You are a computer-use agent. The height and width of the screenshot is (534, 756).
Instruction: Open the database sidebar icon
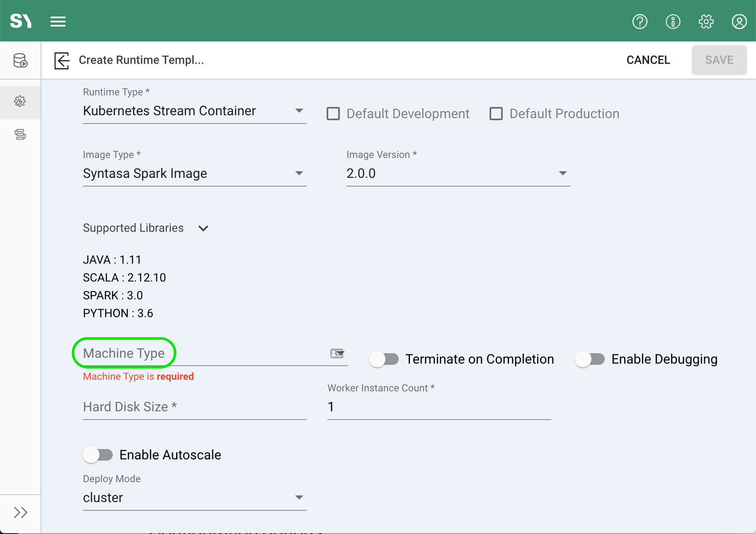click(x=20, y=61)
